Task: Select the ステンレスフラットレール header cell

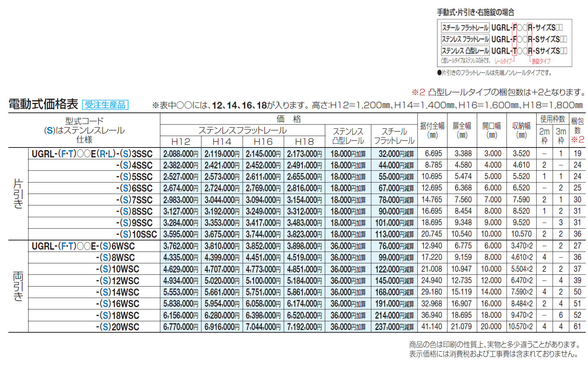Action: point(242,130)
